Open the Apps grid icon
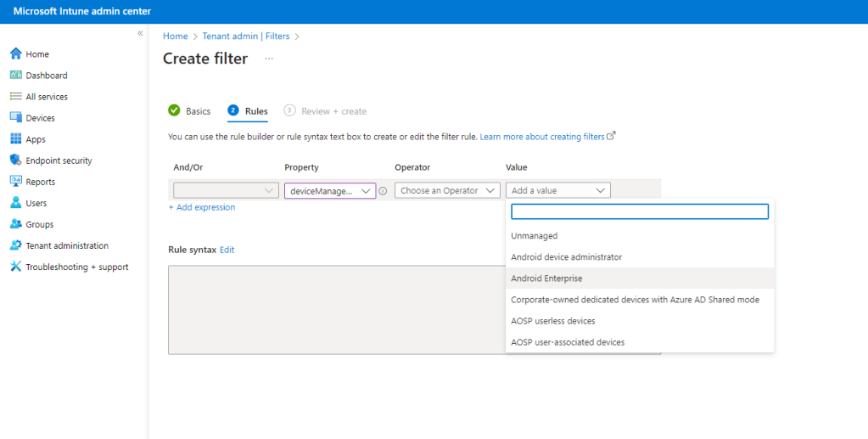868x439 pixels. (x=15, y=139)
